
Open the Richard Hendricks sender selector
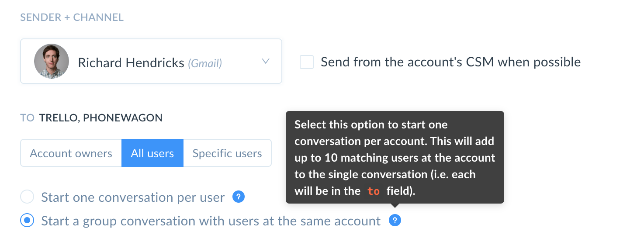coord(151,62)
